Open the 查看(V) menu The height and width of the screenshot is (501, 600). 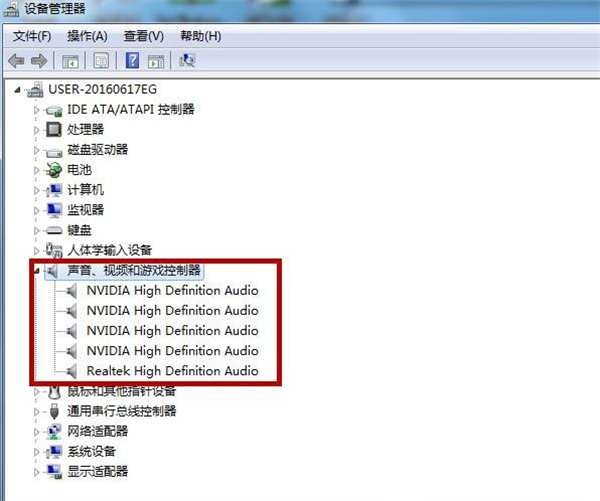143,36
